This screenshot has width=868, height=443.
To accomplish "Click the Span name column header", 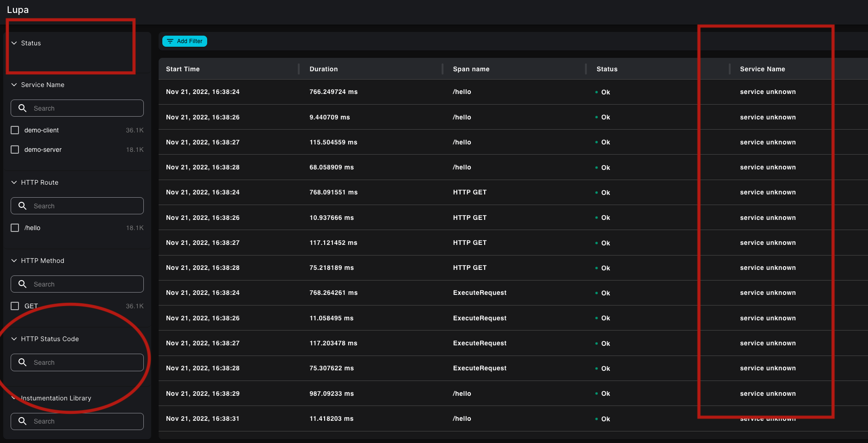I will point(471,69).
